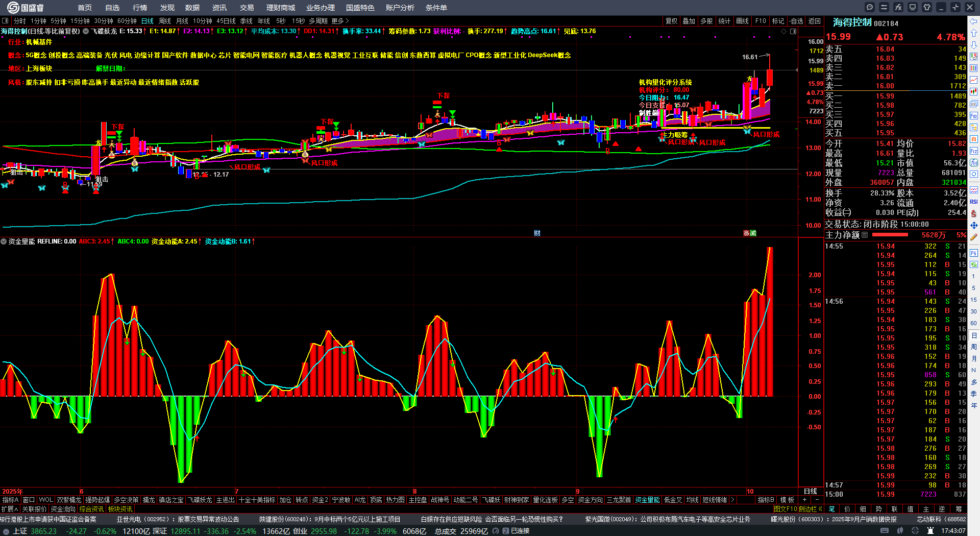Click the chart panel layout icon top-left
Image resolution: width=980 pixels, height=536 pixels.
(x=5, y=21)
